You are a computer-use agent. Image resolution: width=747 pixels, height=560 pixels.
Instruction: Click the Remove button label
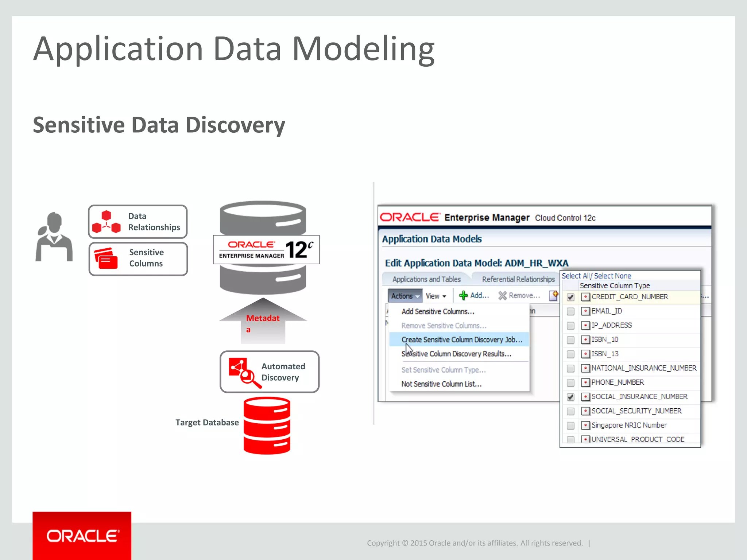point(525,296)
